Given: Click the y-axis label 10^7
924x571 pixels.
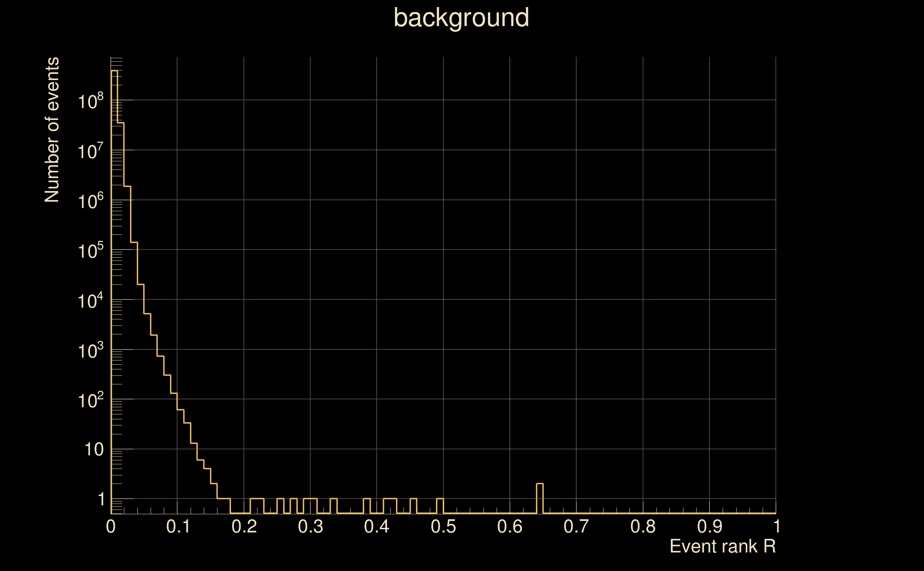Looking at the screenshot, I should tap(90, 152).
